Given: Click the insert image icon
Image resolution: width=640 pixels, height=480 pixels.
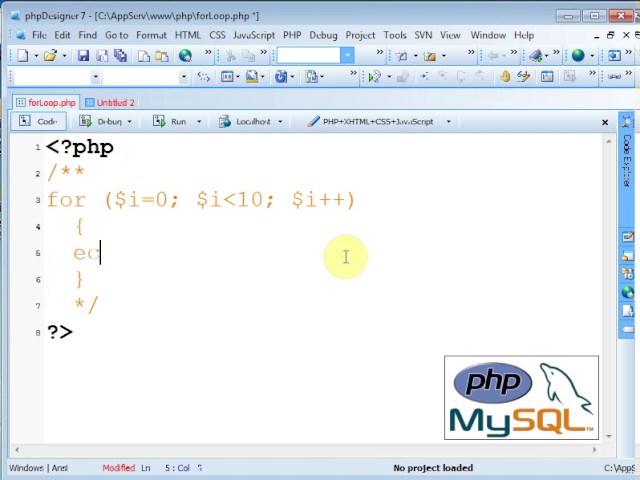Looking at the screenshot, I should tap(252, 76).
